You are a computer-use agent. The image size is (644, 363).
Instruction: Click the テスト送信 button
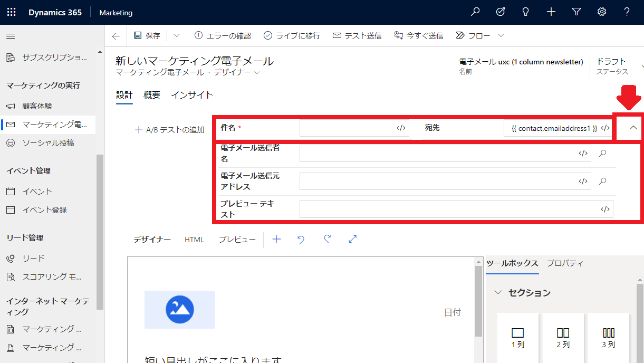point(357,35)
